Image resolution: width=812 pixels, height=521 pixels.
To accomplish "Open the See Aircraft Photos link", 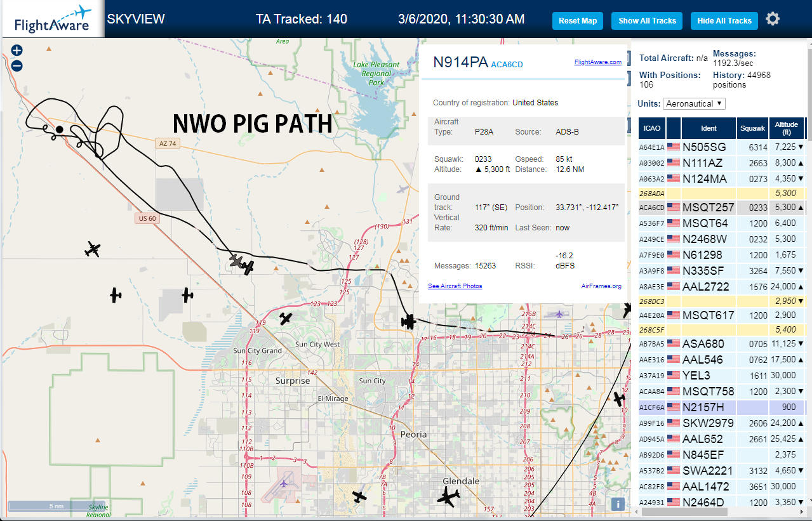I will pos(455,286).
